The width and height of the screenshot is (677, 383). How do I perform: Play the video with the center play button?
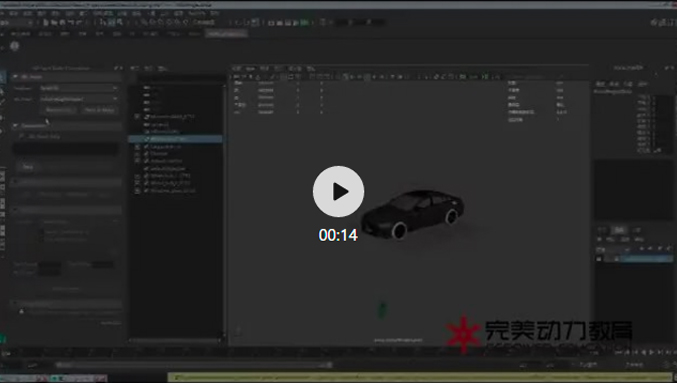pos(338,191)
